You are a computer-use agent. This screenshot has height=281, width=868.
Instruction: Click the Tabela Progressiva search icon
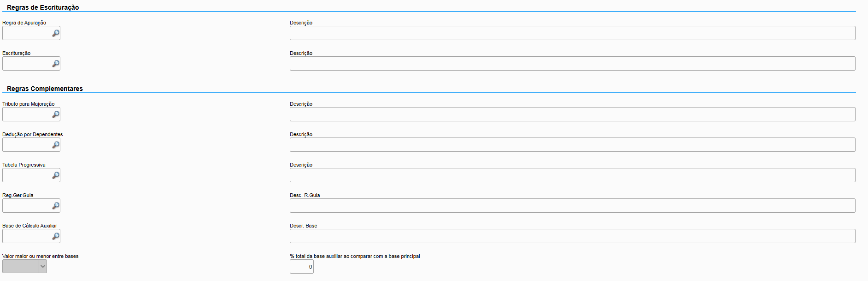(x=56, y=175)
